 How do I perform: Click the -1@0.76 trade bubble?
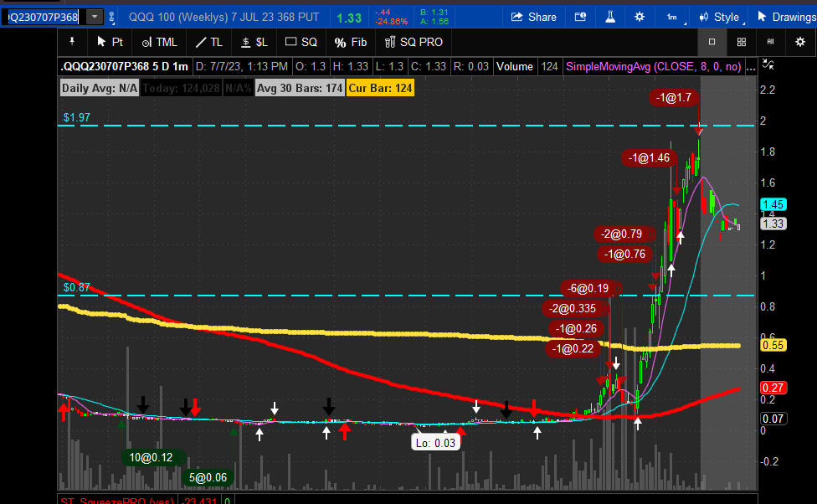click(624, 255)
